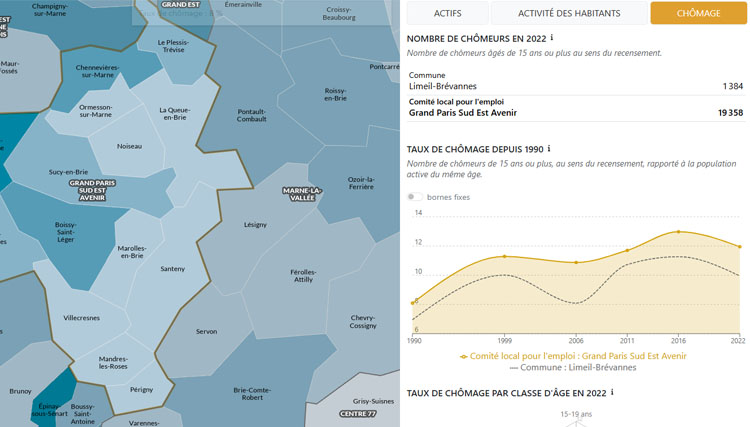
Task: Toggle the bornes fixes switch
Action: [415, 197]
